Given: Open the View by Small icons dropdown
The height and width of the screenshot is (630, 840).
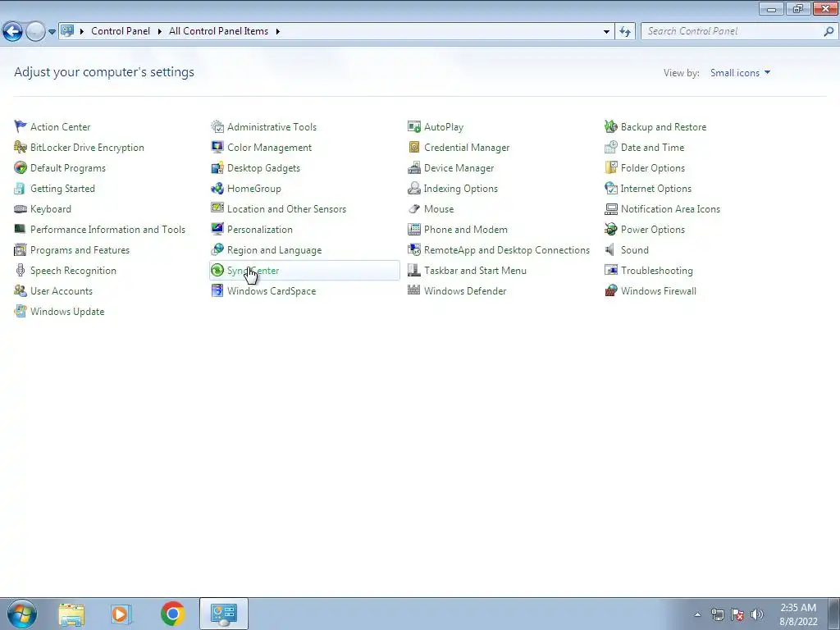Looking at the screenshot, I should coord(740,72).
